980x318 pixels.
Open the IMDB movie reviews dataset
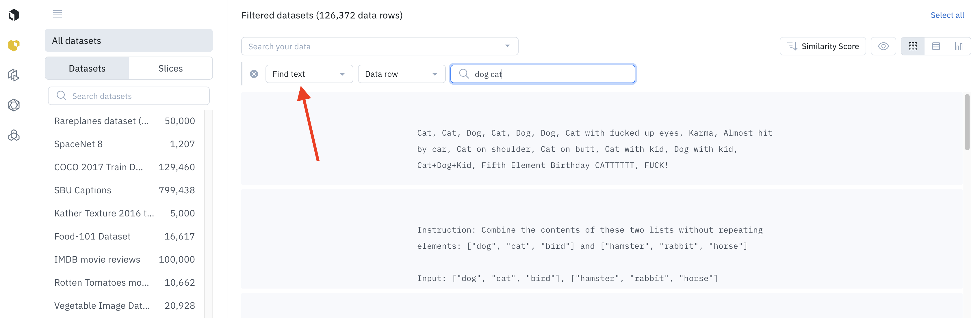(125, 259)
